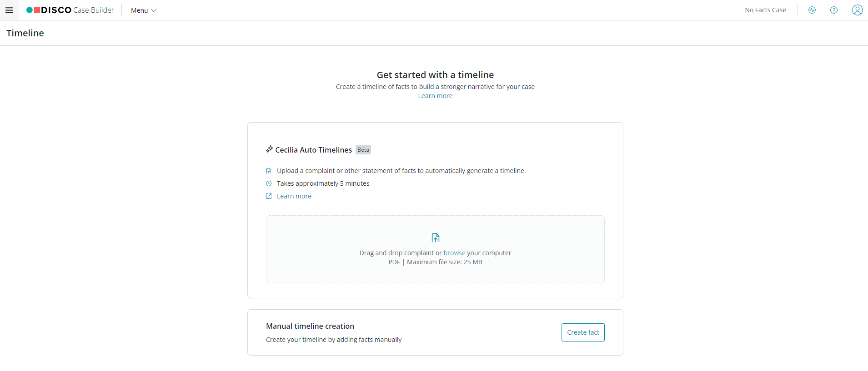The height and width of the screenshot is (371, 868).
Task: Click the external link icon beside Learn more
Action: (x=269, y=196)
